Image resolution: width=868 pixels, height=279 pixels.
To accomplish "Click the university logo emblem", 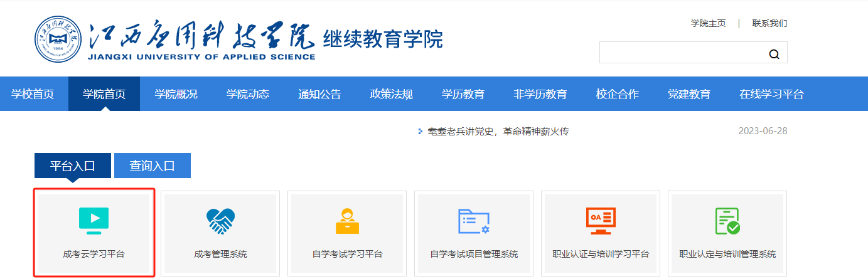I will click(x=59, y=39).
